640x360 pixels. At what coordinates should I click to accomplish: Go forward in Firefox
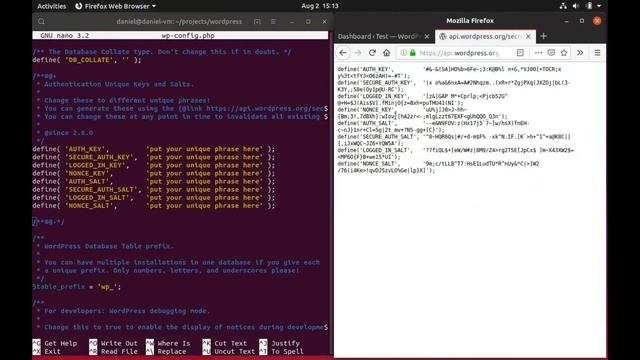click(358, 53)
